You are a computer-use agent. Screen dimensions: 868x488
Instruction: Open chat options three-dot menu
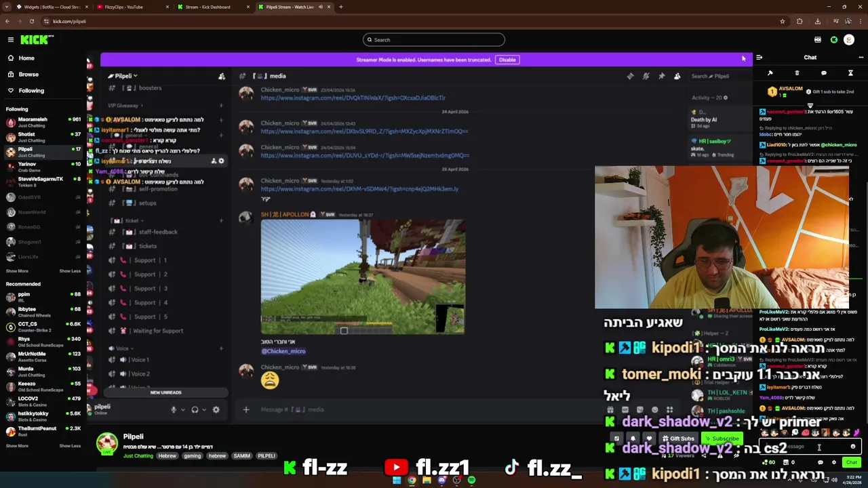point(861,58)
